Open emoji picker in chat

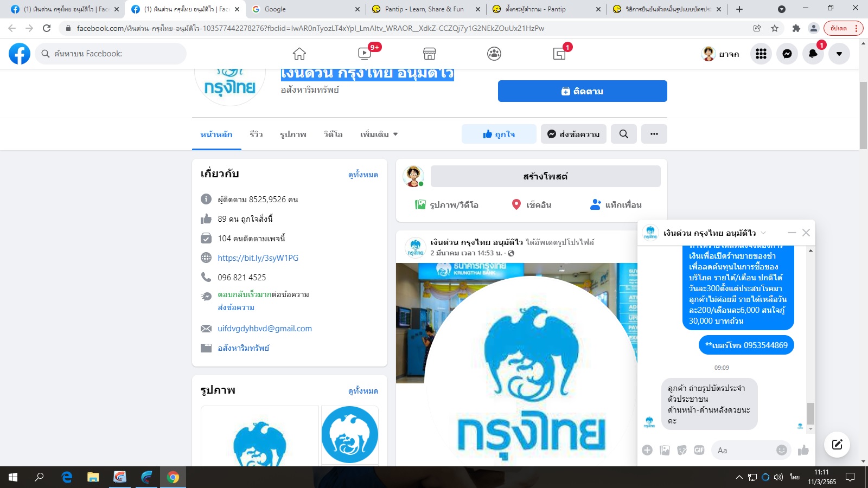pyautogui.click(x=782, y=450)
